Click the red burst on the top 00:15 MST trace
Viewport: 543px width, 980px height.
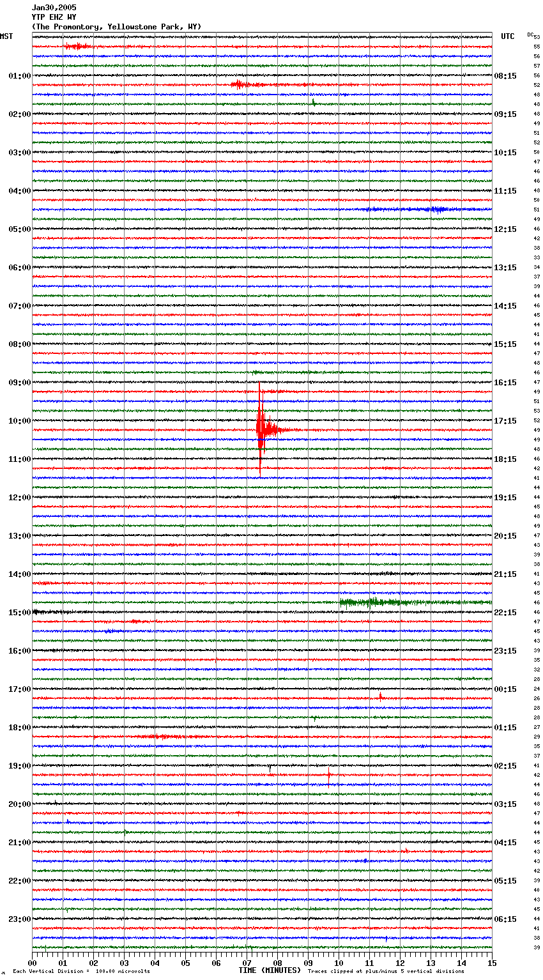pos(77,46)
